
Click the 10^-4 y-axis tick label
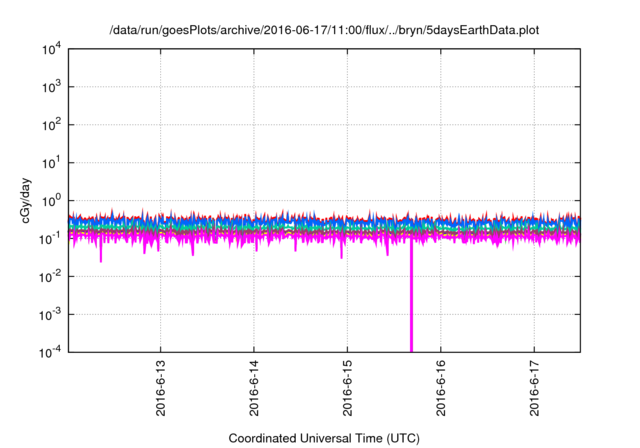tap(50, 352)
